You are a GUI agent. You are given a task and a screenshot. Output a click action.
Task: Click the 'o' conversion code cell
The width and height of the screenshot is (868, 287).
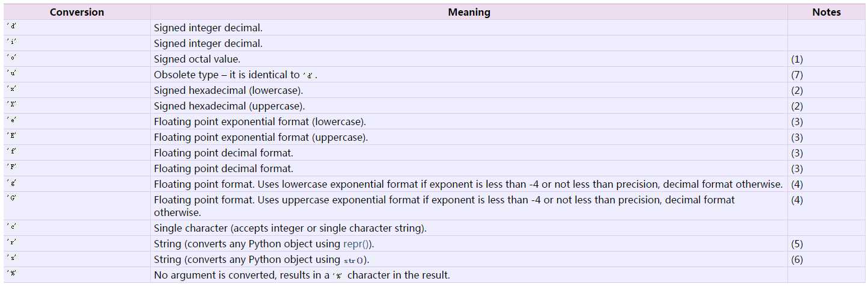pyautogui.click(x=11, y=59)
